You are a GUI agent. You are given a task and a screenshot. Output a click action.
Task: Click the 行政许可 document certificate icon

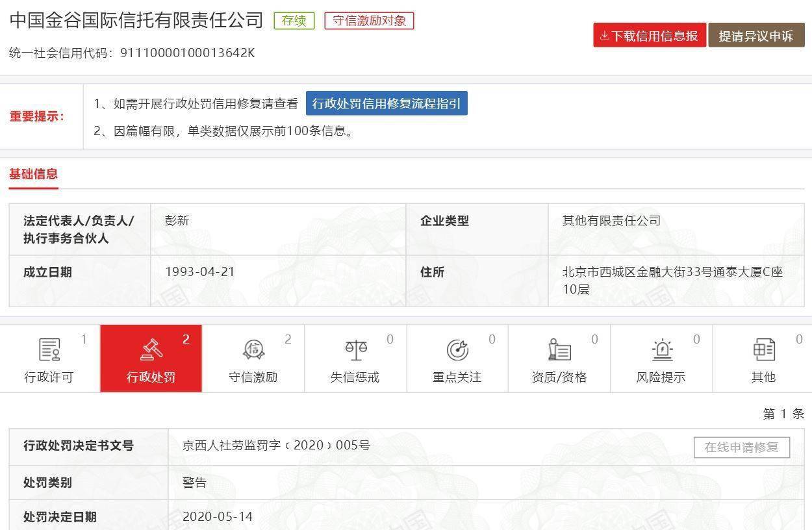[x=49, y=349]
